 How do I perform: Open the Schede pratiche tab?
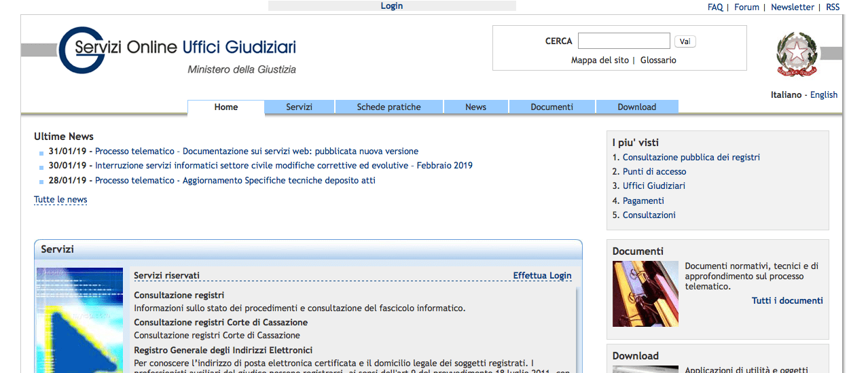click(388, 107)
